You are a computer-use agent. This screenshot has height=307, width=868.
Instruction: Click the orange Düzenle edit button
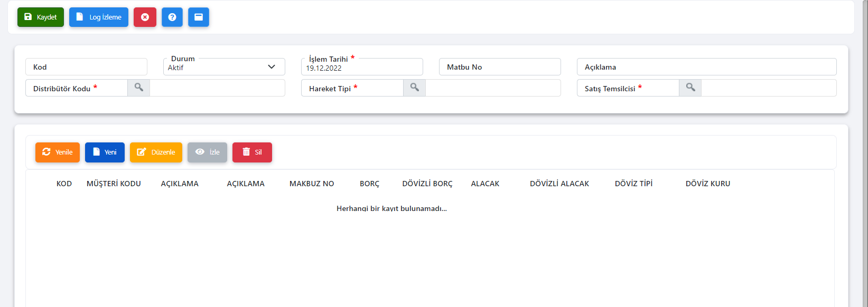(x=156, y=152)
